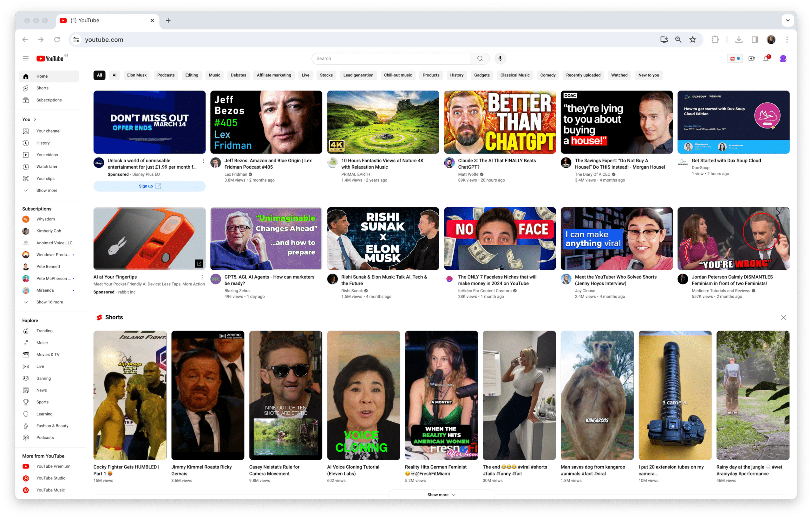The image size is (812, 518).
Task: Click the YouTube logo
Action: pos(50,58)
